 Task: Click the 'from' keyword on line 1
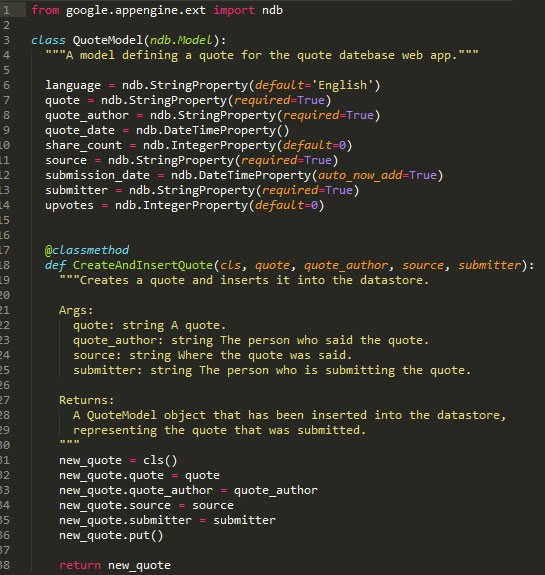(45, 10)
